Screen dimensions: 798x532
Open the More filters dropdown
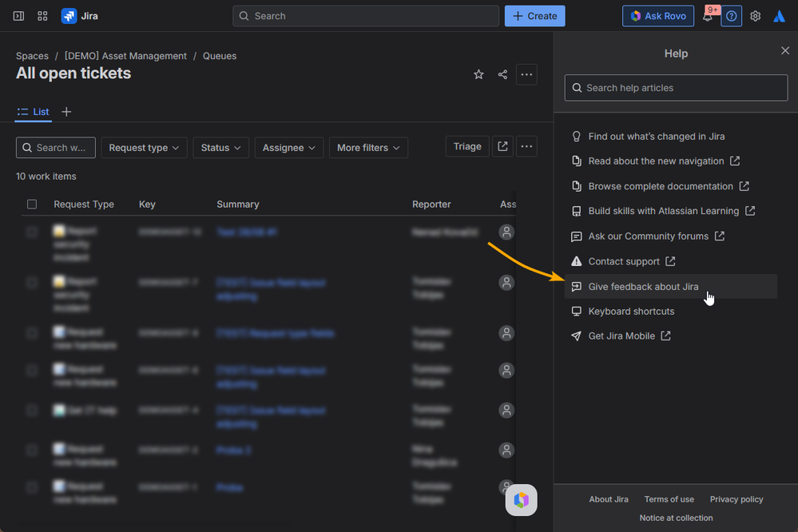coord(368,148)
